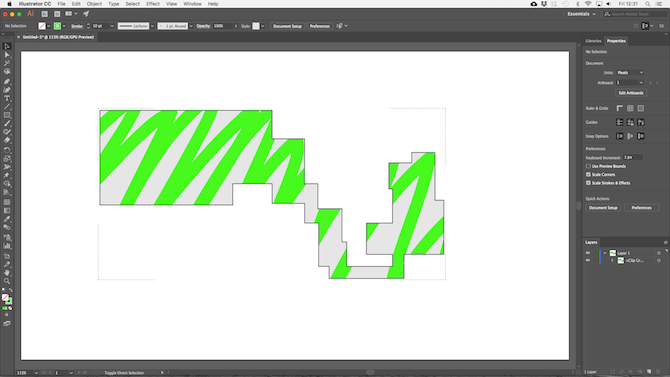This screenshot has height=377, width=670.
Task: Switch to the Libraries tab
Action: point(593,41)
